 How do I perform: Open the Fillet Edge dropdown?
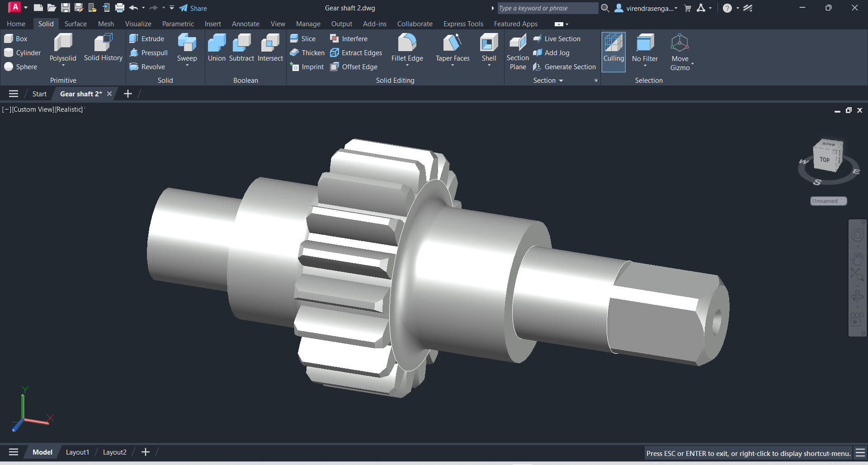tap(407, 66)
